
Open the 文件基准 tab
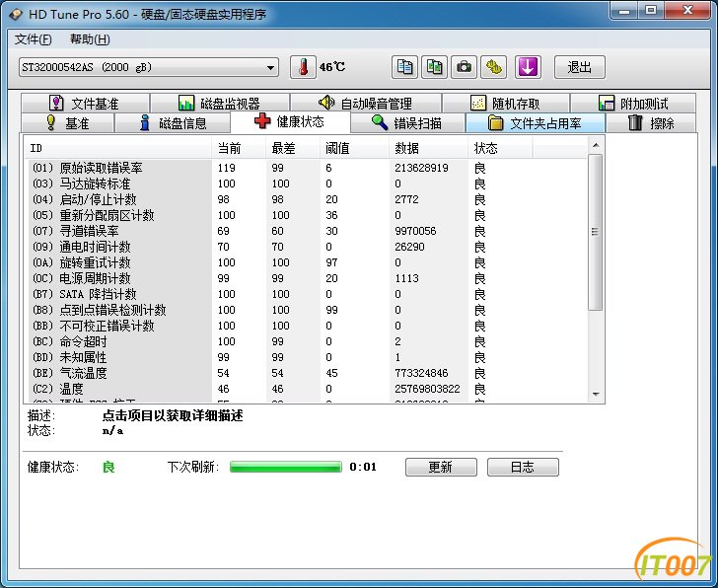(85, 103)
